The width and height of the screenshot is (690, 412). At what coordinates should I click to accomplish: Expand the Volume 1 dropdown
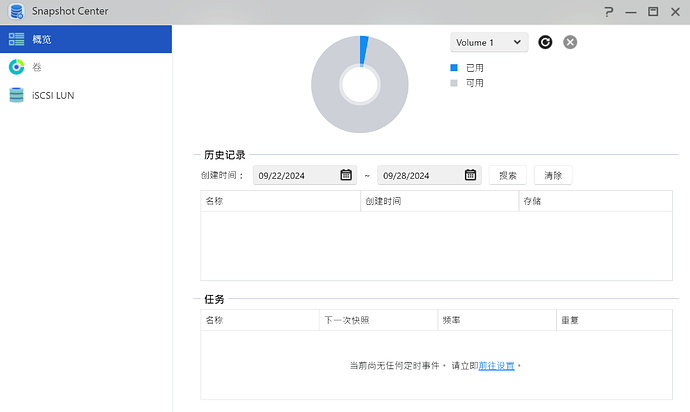[489, 42]
